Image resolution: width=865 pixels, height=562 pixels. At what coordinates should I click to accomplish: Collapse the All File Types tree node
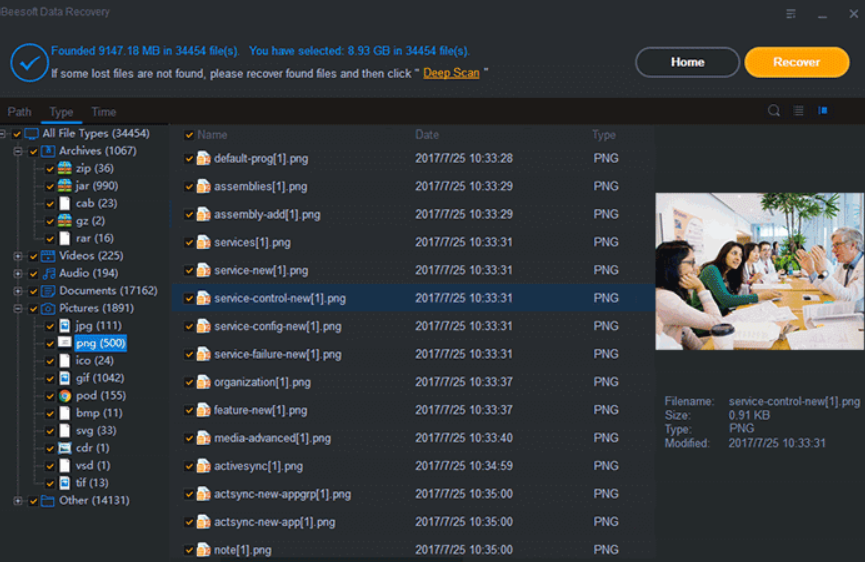pyautogui.click(x=2, y=133)
